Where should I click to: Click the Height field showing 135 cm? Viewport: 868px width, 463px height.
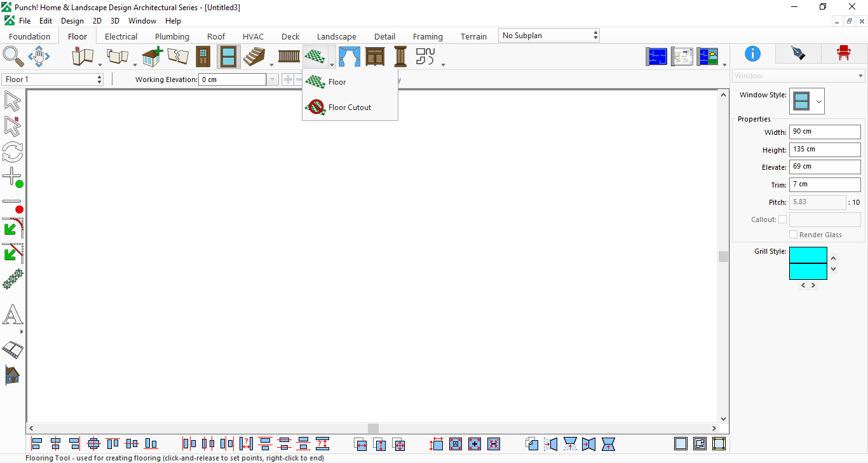click(x=825, y=149)
